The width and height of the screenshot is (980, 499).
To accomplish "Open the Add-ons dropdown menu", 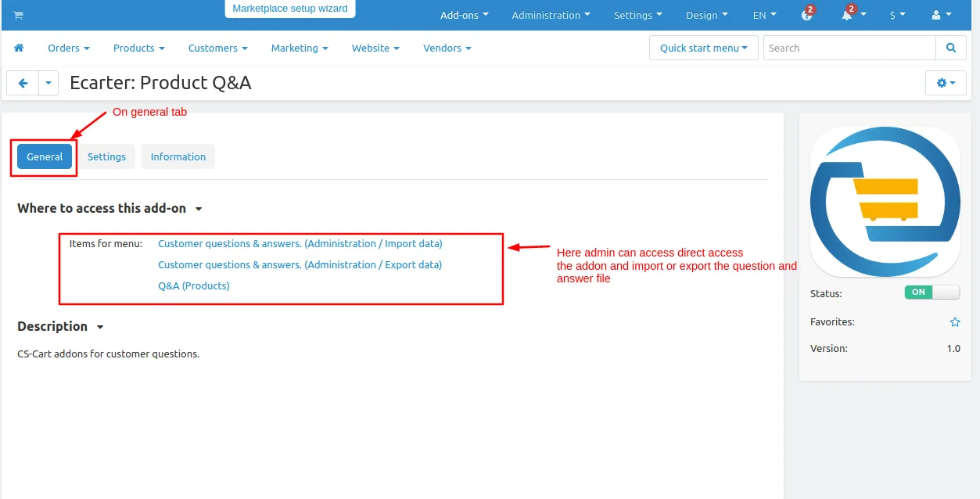I will click(464, 15).
